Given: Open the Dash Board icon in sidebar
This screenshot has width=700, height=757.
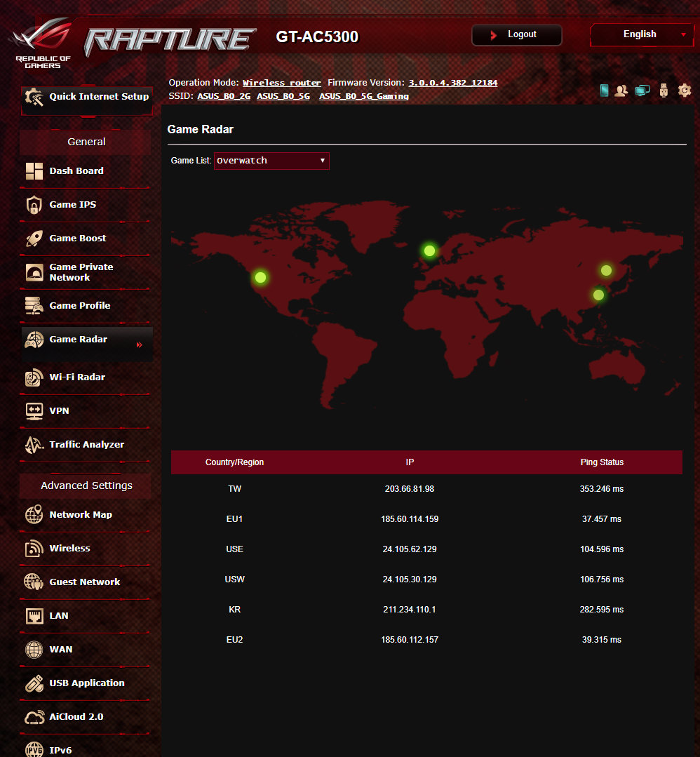Looking at the screenshot, I should pyautogui.click(x=34, y=171).
